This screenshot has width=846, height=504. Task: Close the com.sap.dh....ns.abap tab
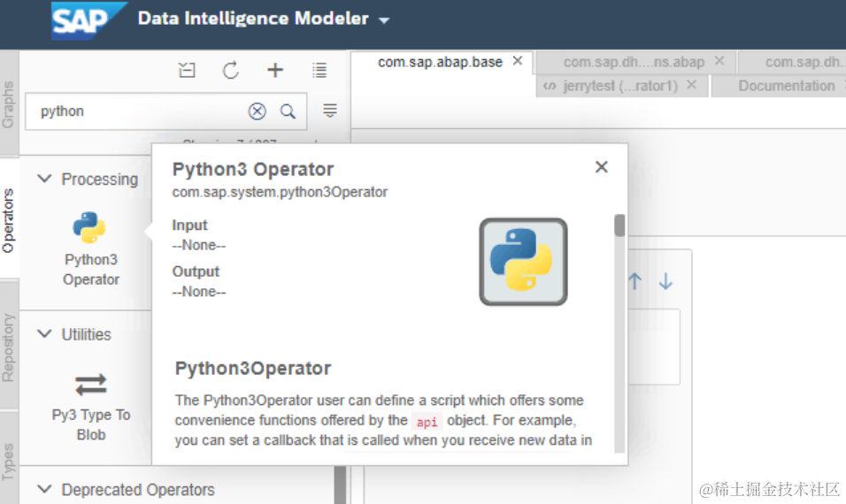pos(719,61)
